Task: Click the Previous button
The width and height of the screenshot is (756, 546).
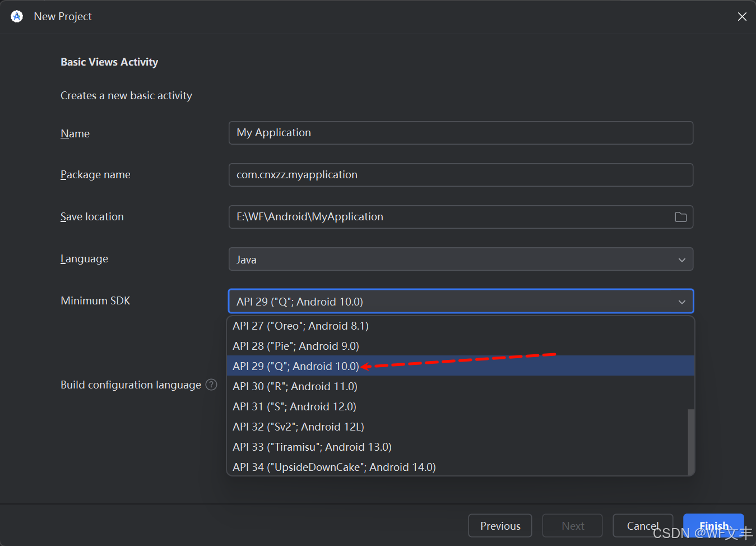Action: [500, 526]
